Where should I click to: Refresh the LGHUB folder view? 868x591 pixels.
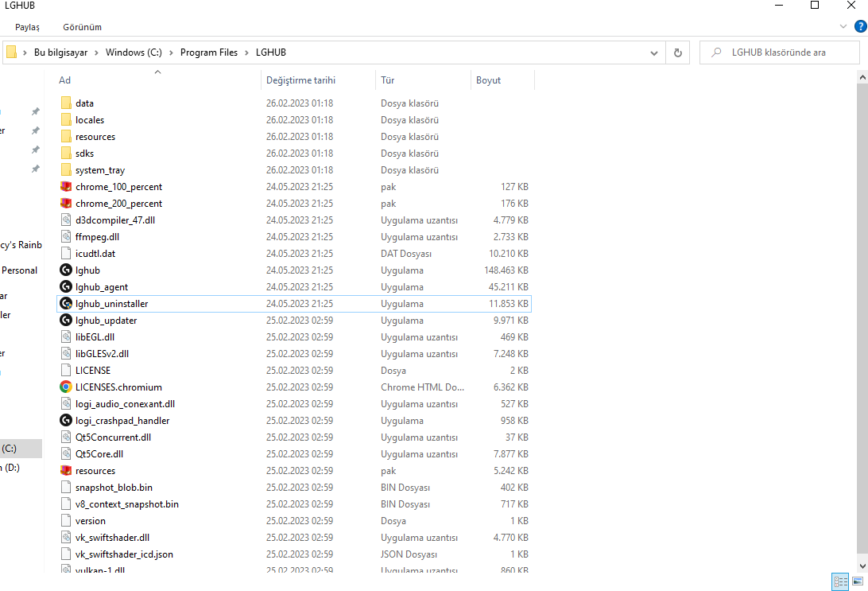tap(677, 52)
